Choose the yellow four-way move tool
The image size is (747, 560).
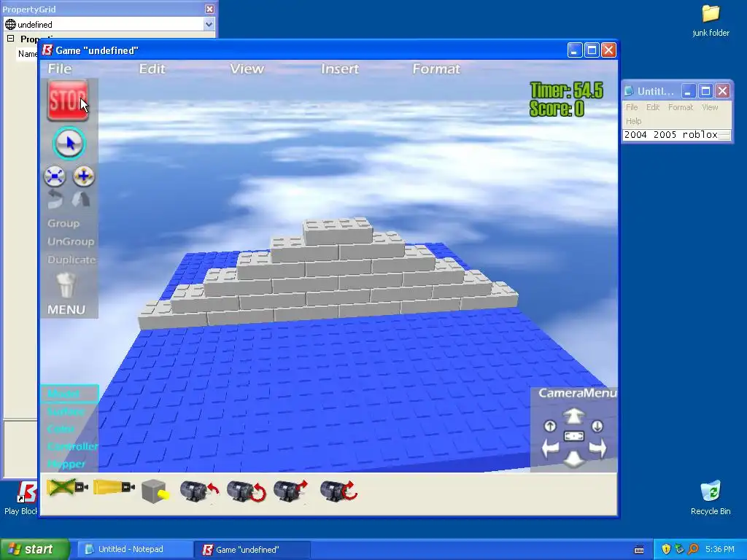(x=84, y=176)
